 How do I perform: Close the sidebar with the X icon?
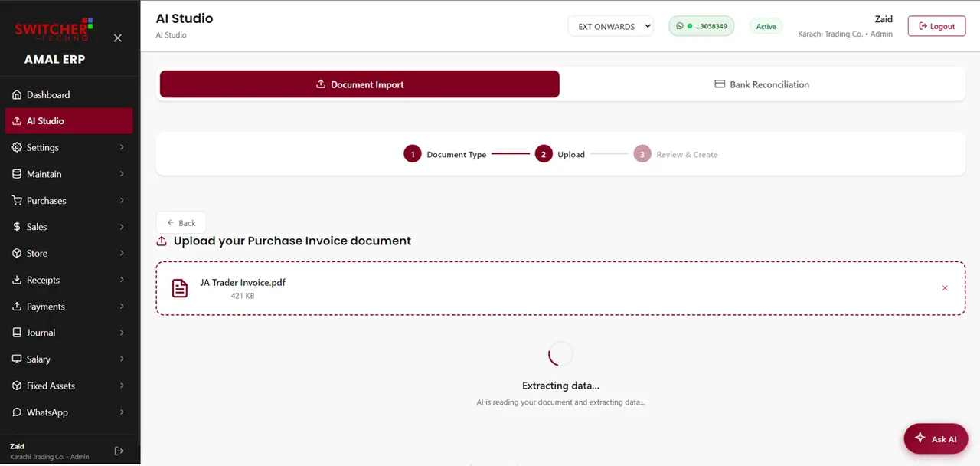(x=118, y=38)
